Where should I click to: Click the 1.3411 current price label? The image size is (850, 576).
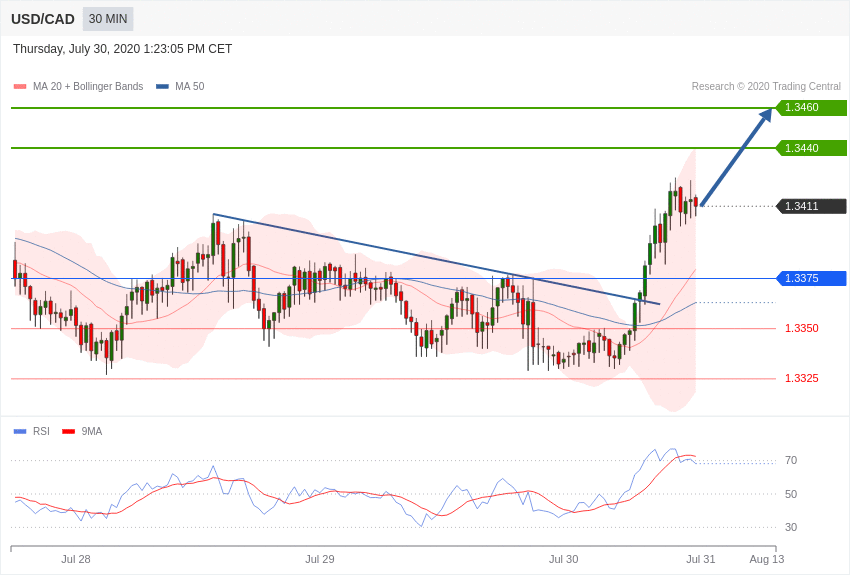812,206
